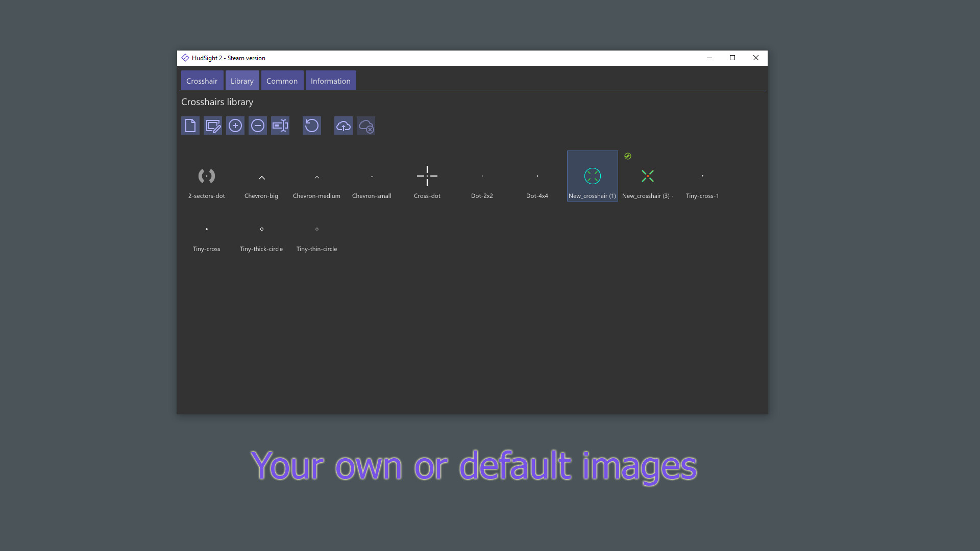Open the Information tab
Image resolution: width=980 pixels, height=551 pixels.
point(330,81)
